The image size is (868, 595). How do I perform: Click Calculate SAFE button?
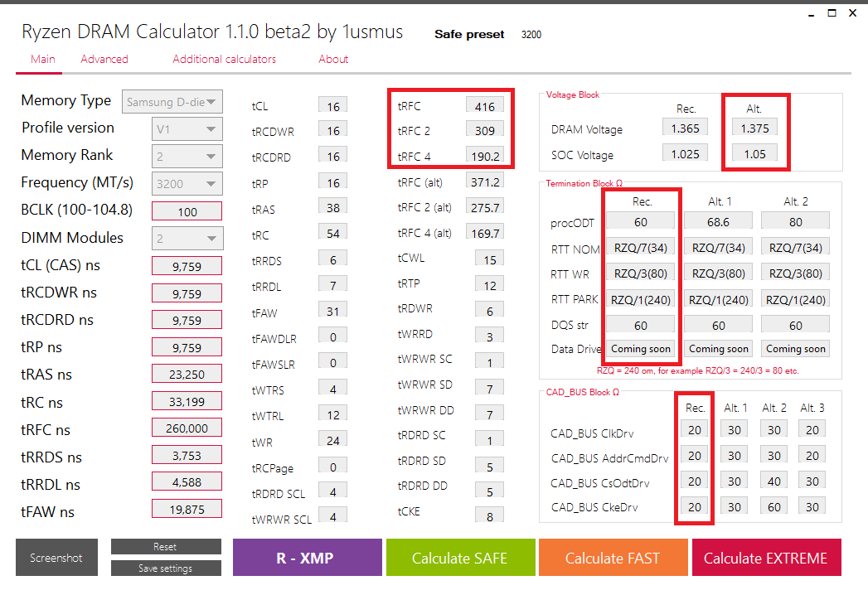[x=461, y=558]
